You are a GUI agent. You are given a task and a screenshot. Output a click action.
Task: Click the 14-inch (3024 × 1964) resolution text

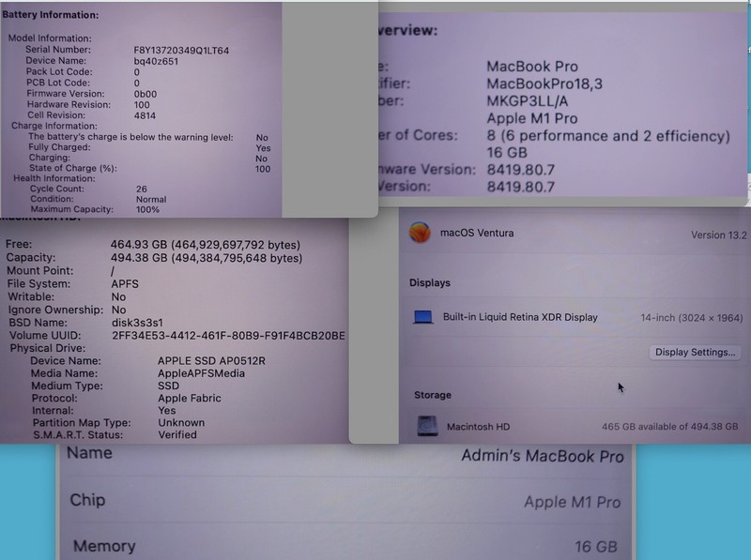pyautogui.click(x=692, y=318)
